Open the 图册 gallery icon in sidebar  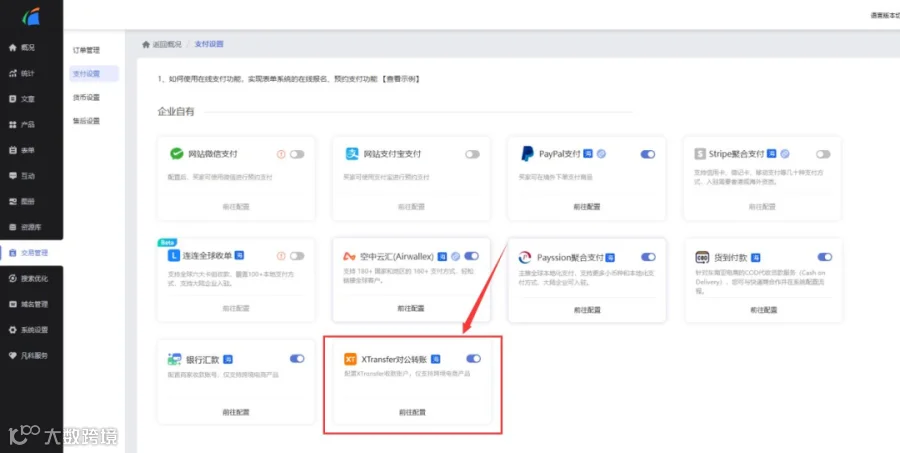point(13,202)
